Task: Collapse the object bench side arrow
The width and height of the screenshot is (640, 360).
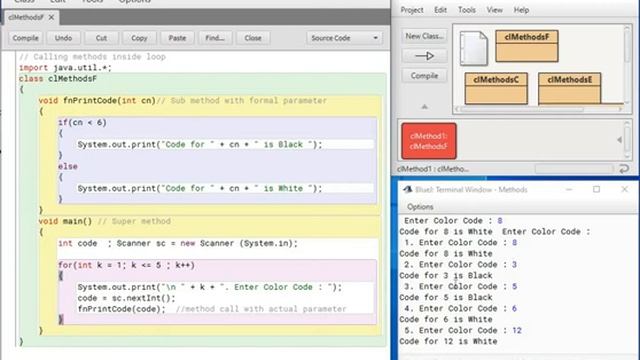Action: (619, 140)
